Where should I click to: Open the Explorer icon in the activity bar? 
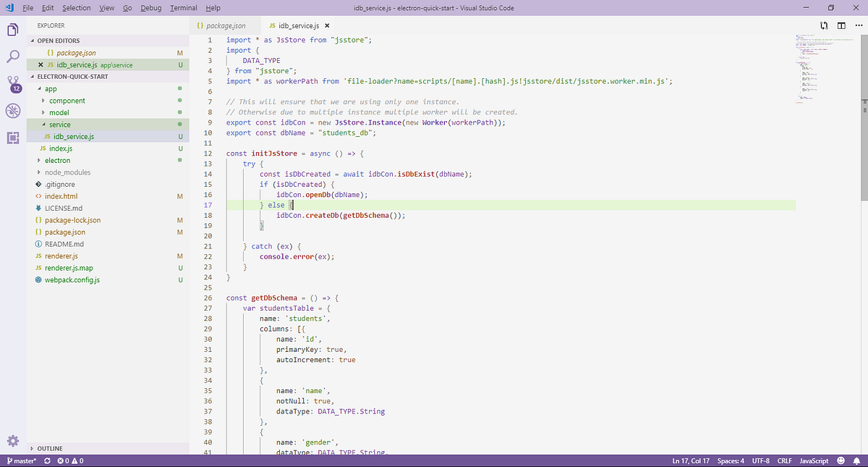click(x=12, y=30)
